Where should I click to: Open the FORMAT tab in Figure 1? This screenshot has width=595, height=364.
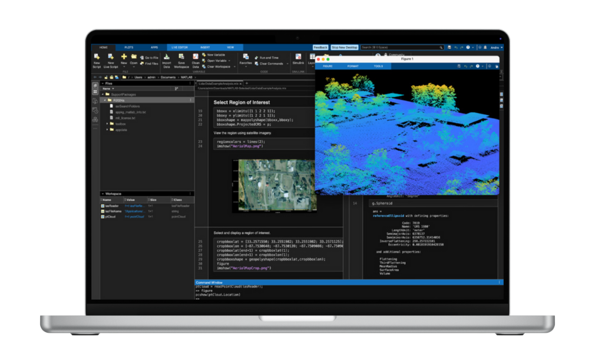pyautogui.click(x=353, y=66)
